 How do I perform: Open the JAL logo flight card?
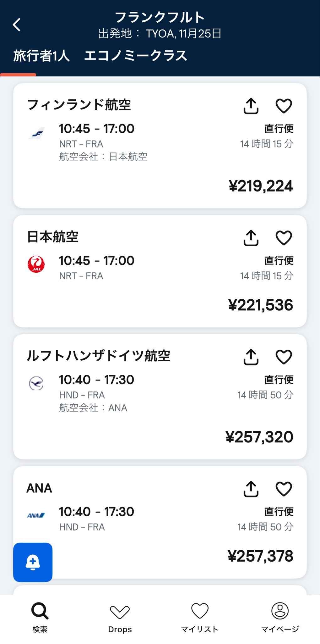[36, 264]
